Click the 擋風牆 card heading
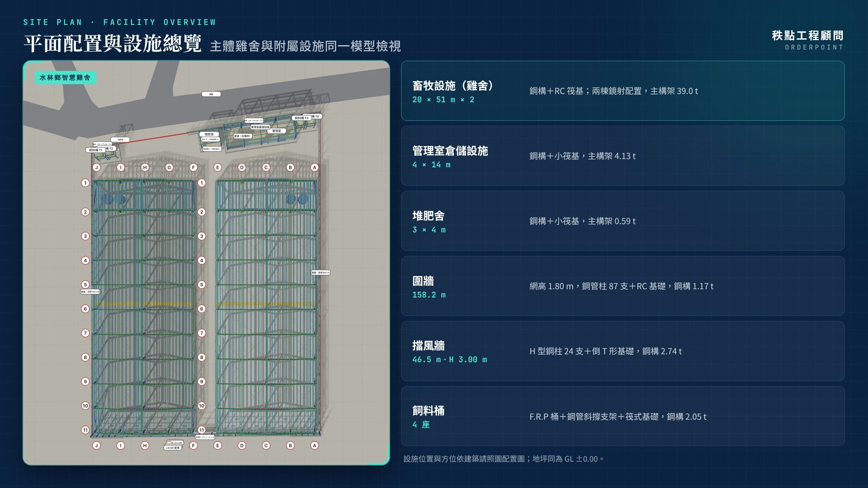Screen dimensions: 868x488 coord(429,346)
